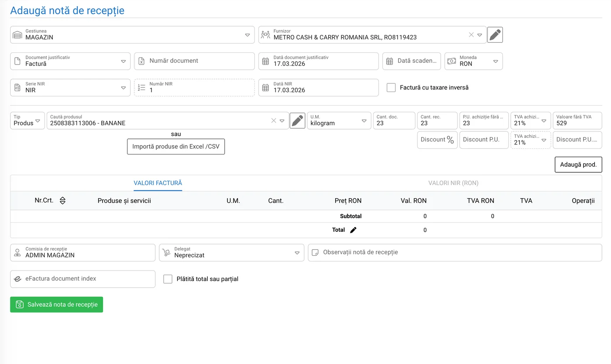Click the calendar icon in Dată NIR

265,88
